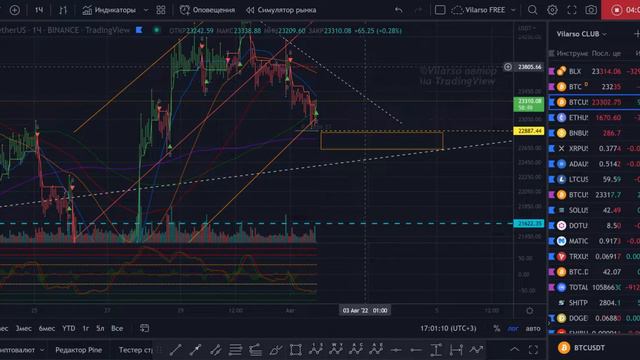Switch the chart to fullscreen mode

pos(571,10)
